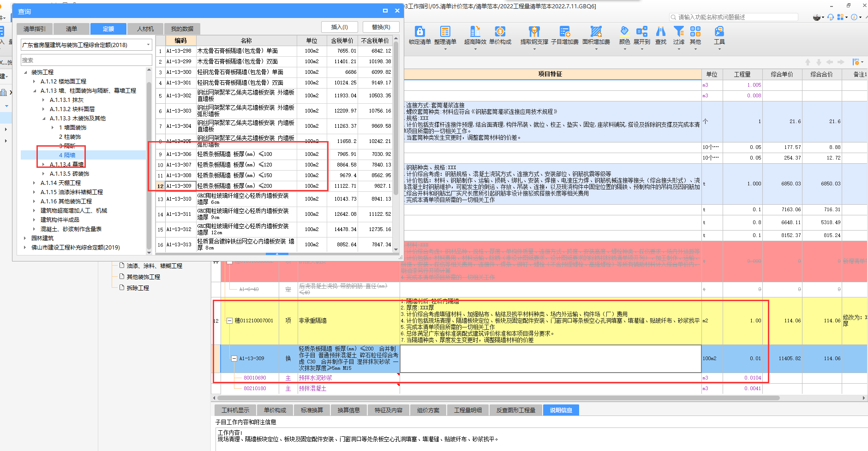The width and height of the screenshot is (868, 451).
Task: Open the column settings icon above 备注
Action: coord(856,62)
